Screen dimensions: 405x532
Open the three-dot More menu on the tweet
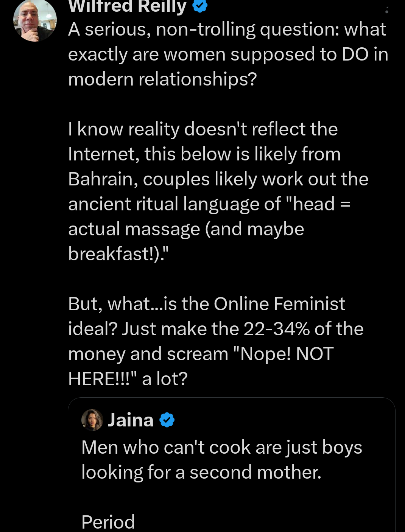pyautogui.click(x=386, y=10)
